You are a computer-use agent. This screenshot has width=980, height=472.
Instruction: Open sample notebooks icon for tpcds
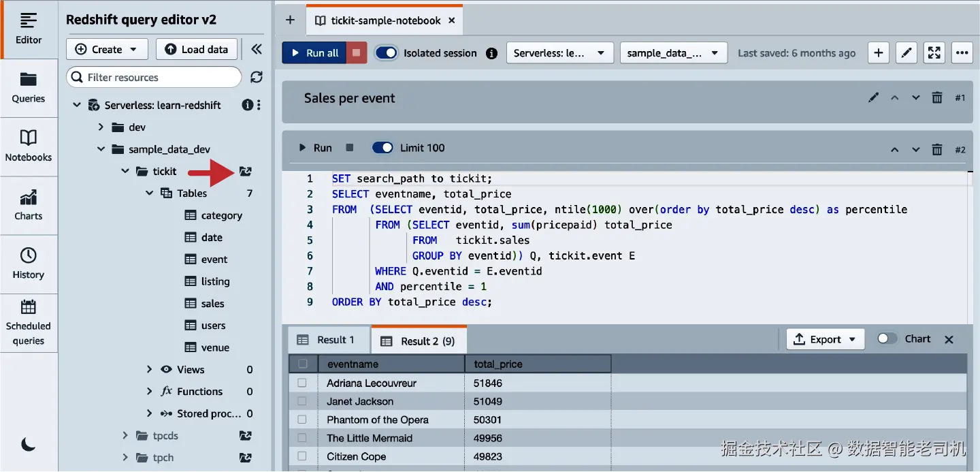[246, 435]
